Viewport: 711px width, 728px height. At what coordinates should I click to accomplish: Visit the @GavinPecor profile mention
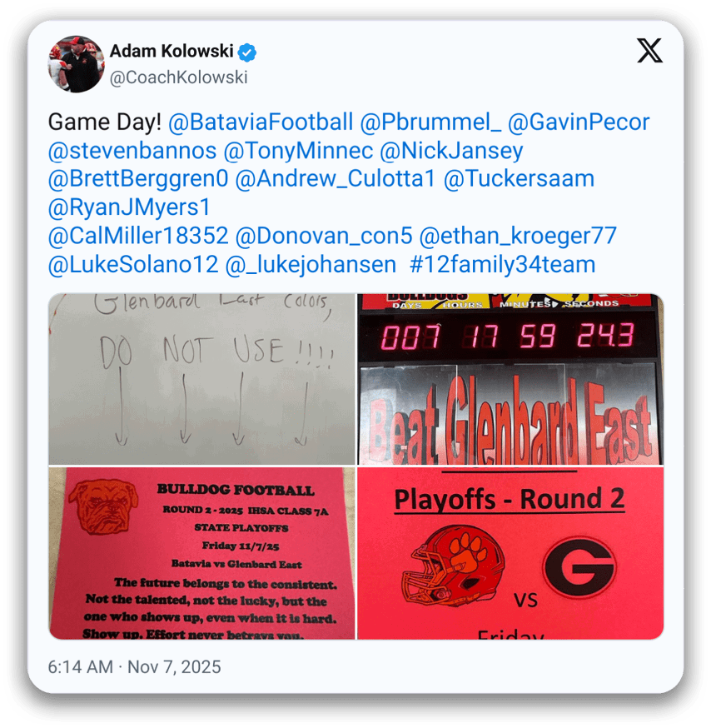tap(579, 122)
